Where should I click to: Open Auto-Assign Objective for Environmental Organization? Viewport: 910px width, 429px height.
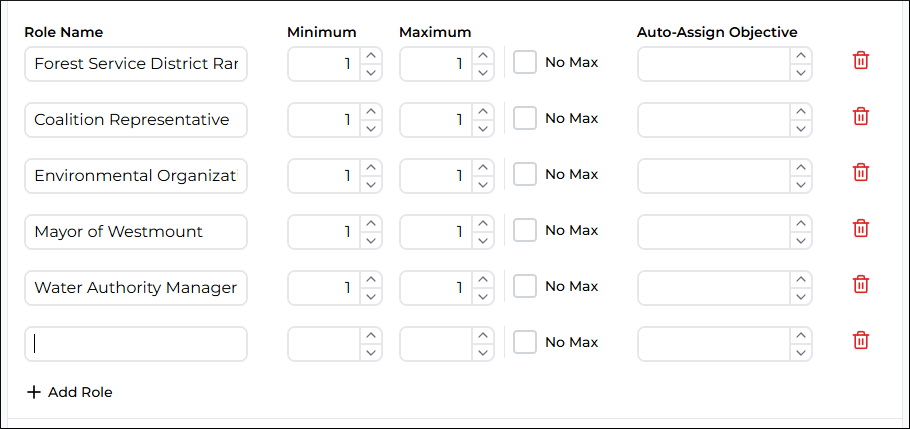coord(724,176)
